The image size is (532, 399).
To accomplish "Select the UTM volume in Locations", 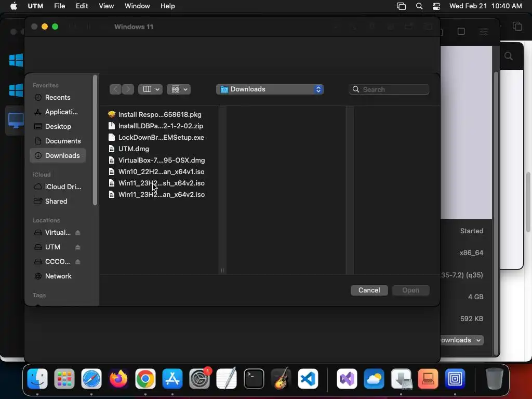I will click(x=52, y=247).
